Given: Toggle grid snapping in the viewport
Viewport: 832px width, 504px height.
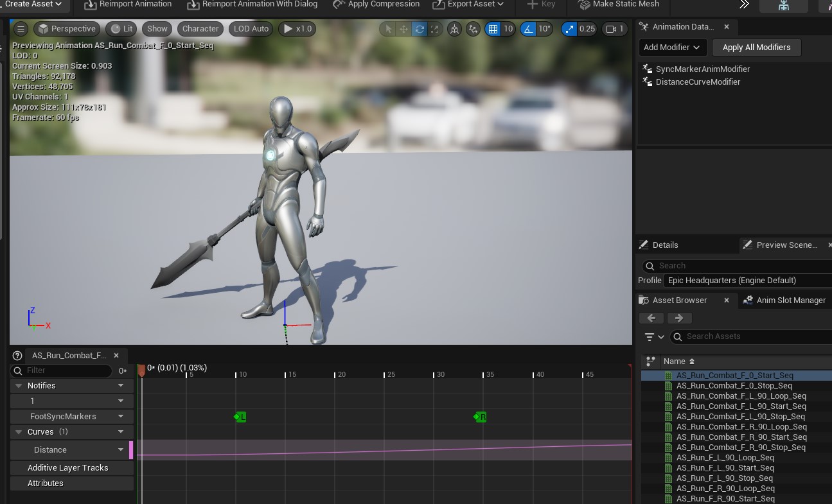Looking at the screenshot, I should [x=493, y=29].
